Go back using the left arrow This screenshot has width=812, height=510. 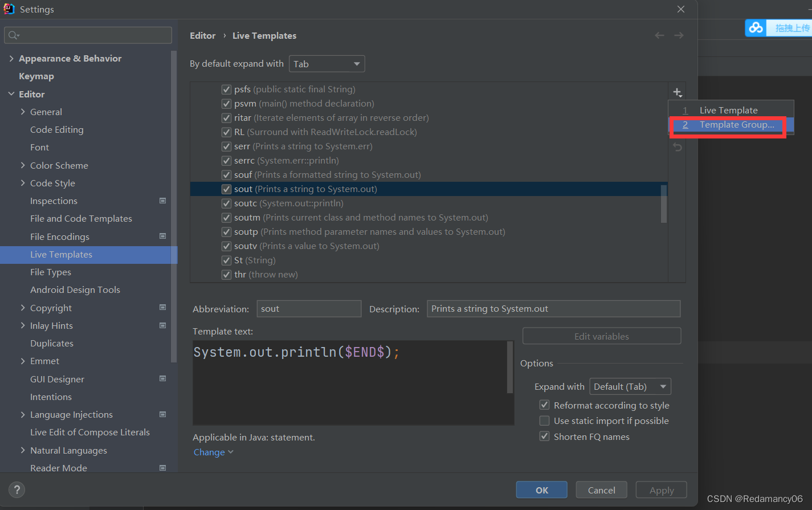[x=659, y=35]
